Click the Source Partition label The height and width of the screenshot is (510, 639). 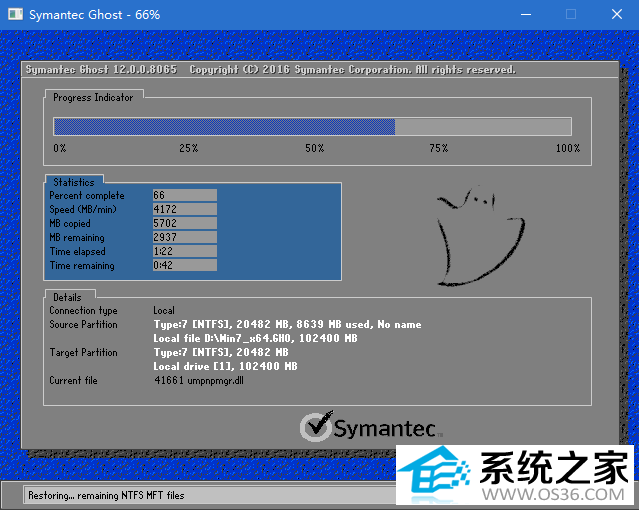pos(83,325)
